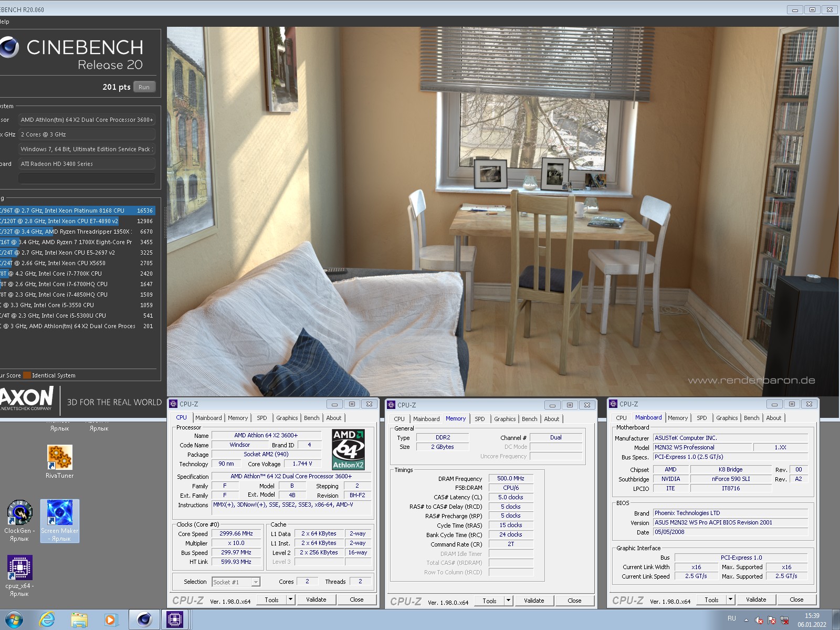Click the BIOS date 05/05/2008 field

(731, 532)
